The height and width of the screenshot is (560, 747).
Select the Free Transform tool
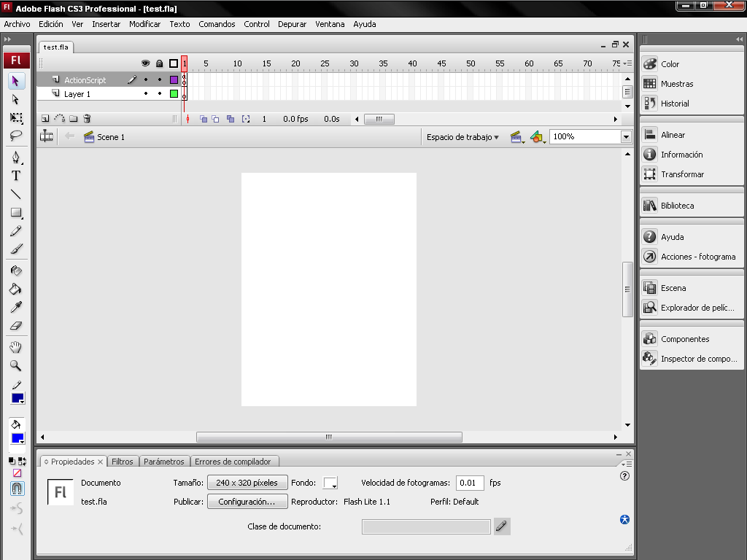click(x=16, y=117)
